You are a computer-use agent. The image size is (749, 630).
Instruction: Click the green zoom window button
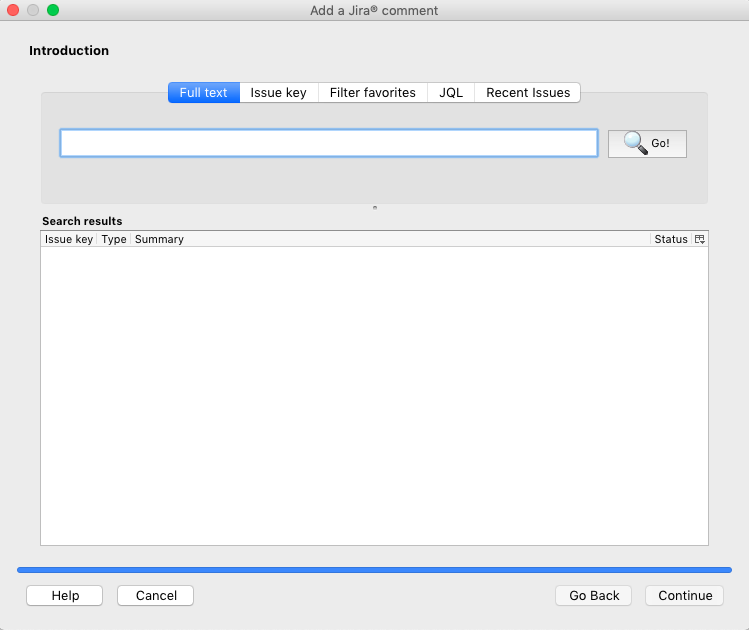53,10
